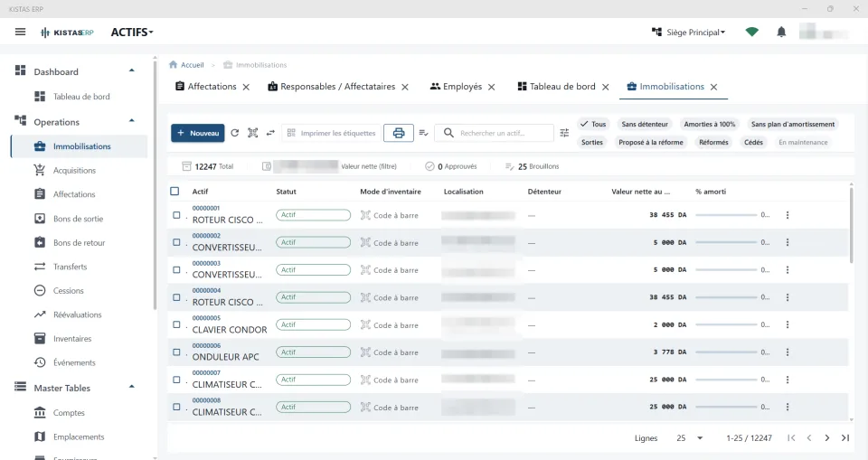This screenshot has width=868, height=460.
Task: Check the row 00000003 CONVERTISSEU
Action: [176, 269]
